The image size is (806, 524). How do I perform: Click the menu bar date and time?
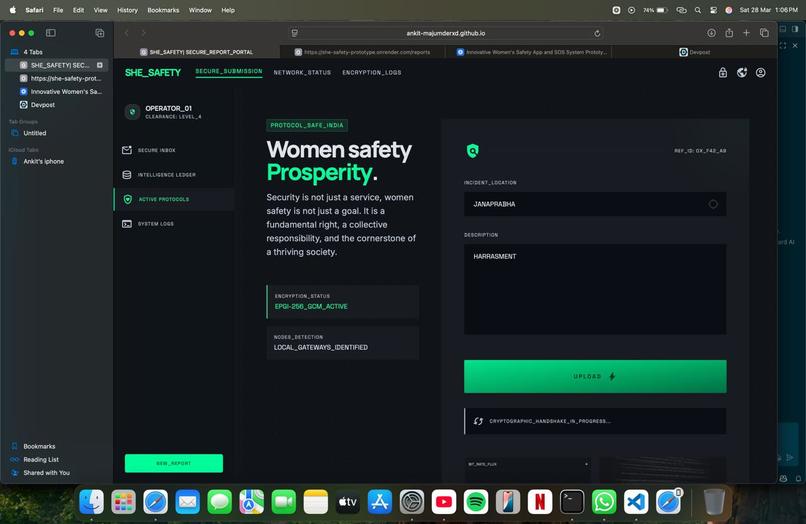point(768,10)
